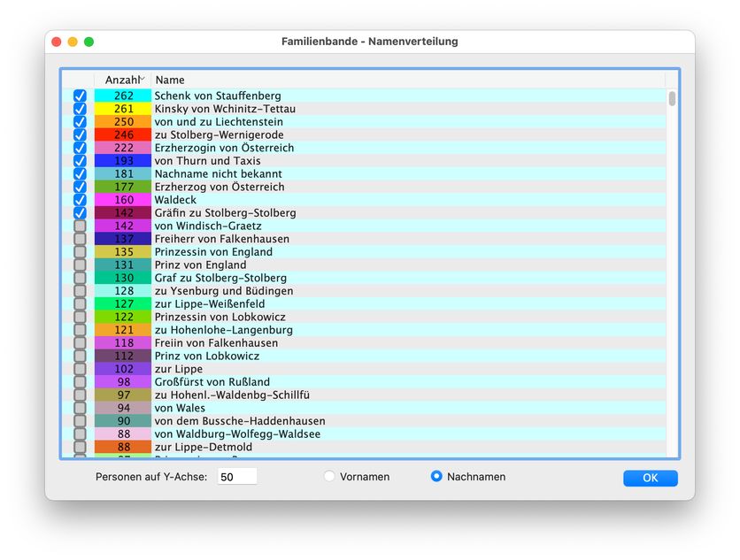This screenshot has height=560, width=740.
Task: Close the Namenverteilung window with red button
Action: pos(57,42)
